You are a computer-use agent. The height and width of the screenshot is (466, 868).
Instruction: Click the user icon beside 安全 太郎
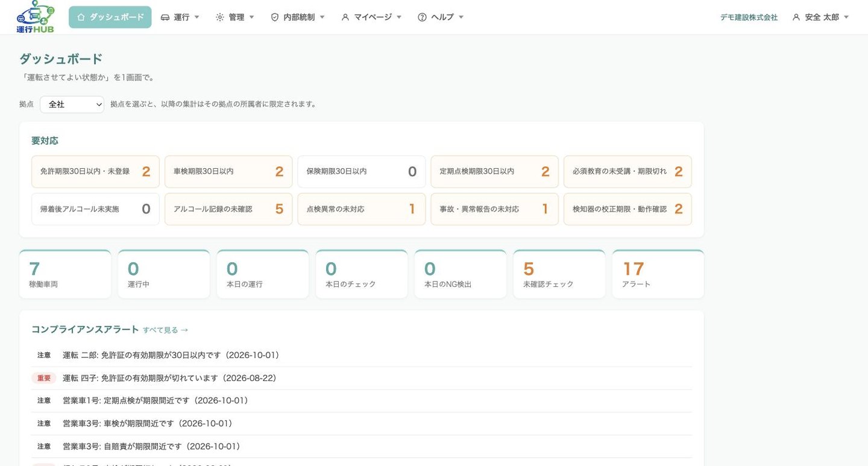pyautogui.click(x=796, y=17)
